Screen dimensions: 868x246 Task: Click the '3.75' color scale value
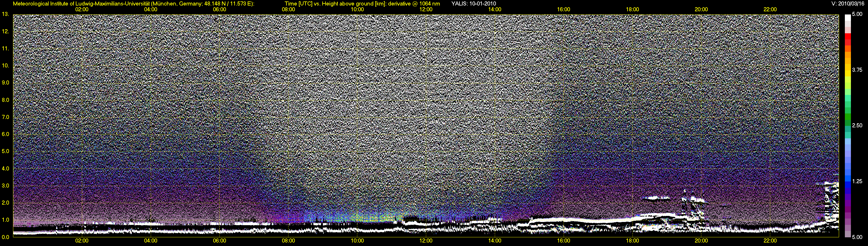click(857, 70)
